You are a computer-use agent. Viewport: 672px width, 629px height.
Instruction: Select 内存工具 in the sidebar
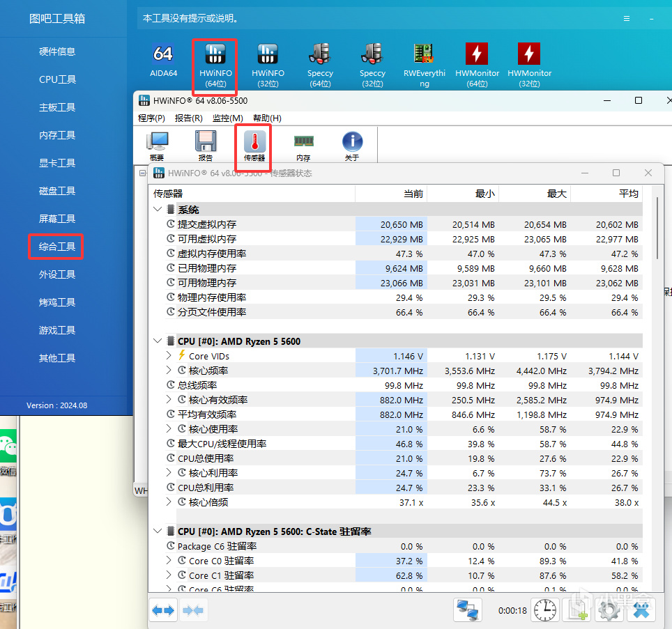point(57,135)
